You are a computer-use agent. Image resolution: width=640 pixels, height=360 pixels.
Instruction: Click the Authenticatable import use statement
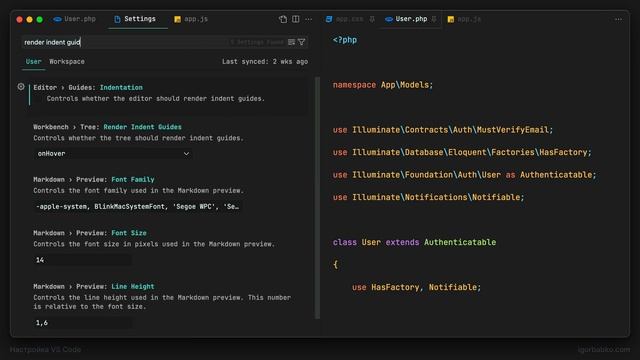[x=464, y=175]
